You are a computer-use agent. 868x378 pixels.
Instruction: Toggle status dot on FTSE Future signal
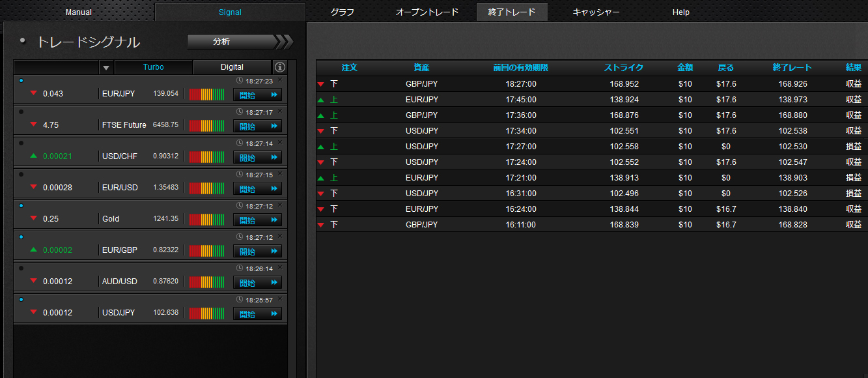click(21, 111)
